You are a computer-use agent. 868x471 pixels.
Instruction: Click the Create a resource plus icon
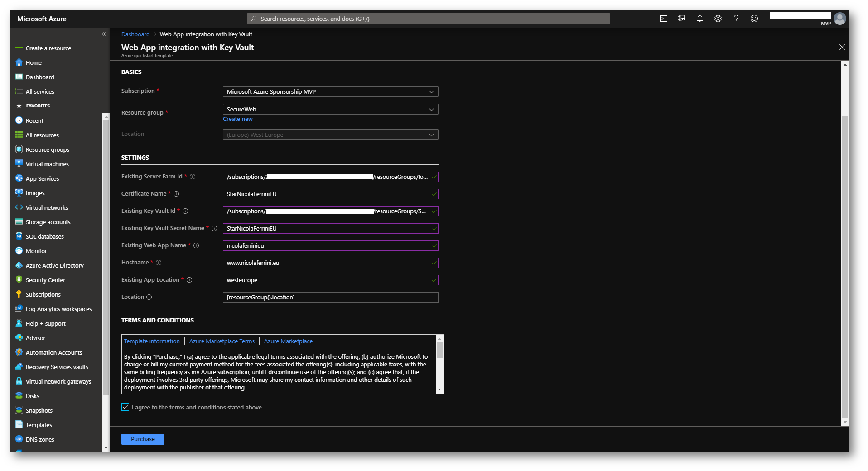[x=19, y=48]
